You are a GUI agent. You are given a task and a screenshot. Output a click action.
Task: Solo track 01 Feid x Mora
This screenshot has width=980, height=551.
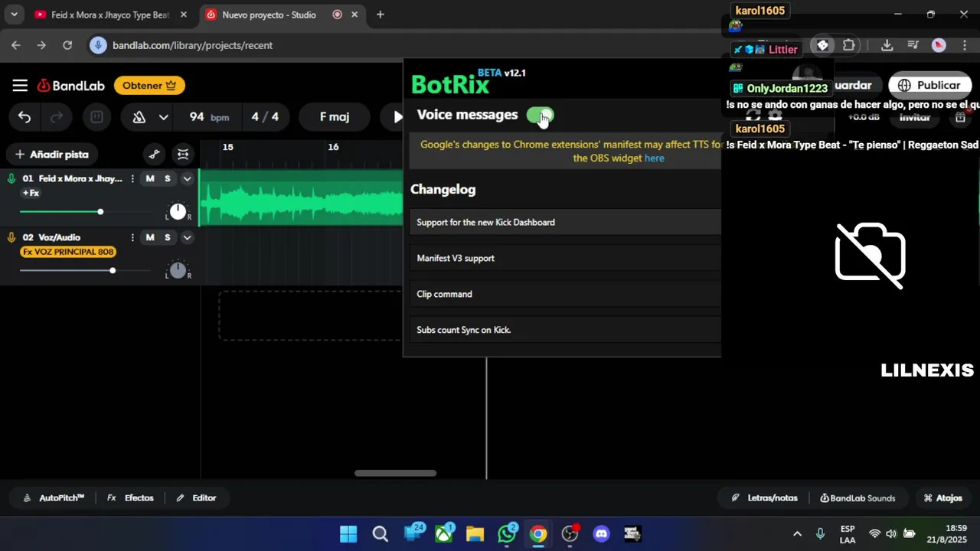[x=168, y=178]
